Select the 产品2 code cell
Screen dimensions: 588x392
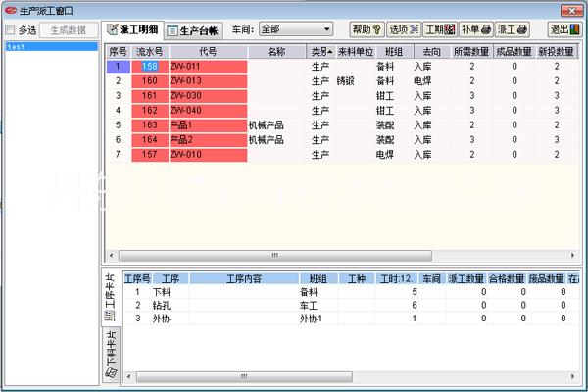point(209,139)
